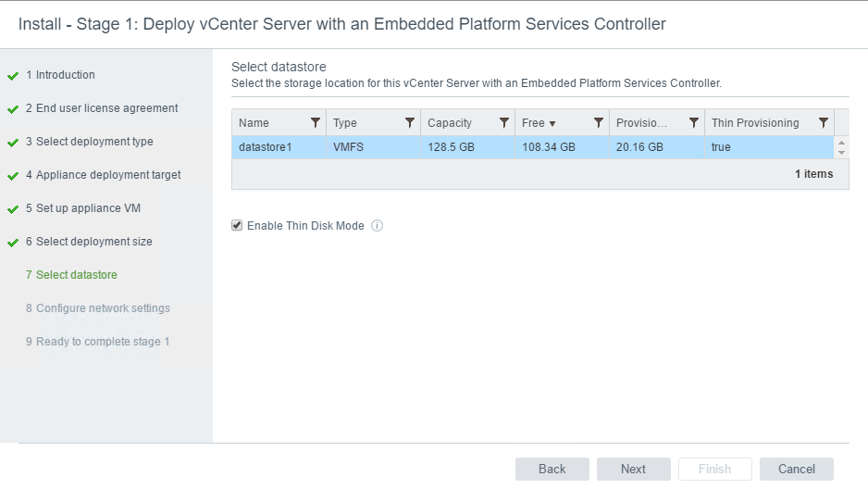
Task: Cancel the installation wizard
Action: click(x=796, y=469)
